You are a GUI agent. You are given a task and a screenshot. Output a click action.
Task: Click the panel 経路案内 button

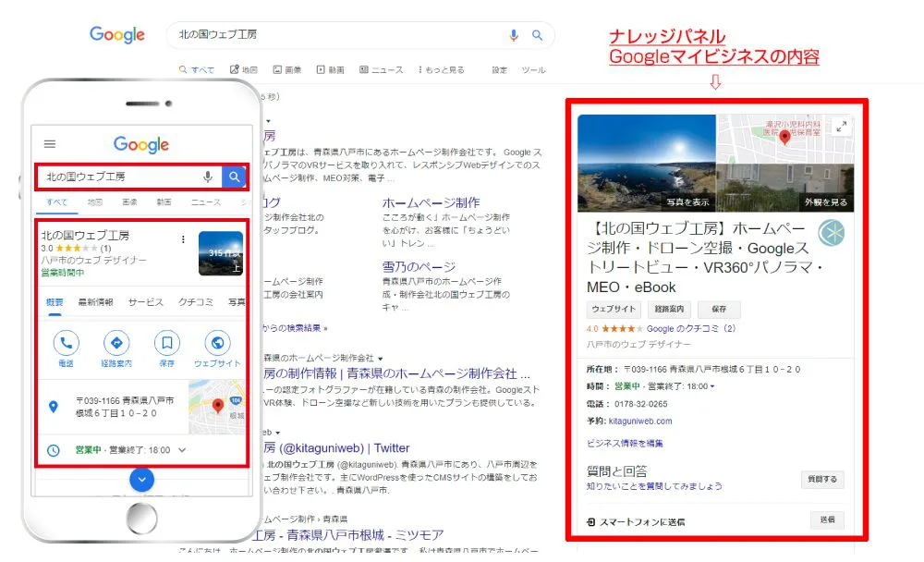[669, 309]
